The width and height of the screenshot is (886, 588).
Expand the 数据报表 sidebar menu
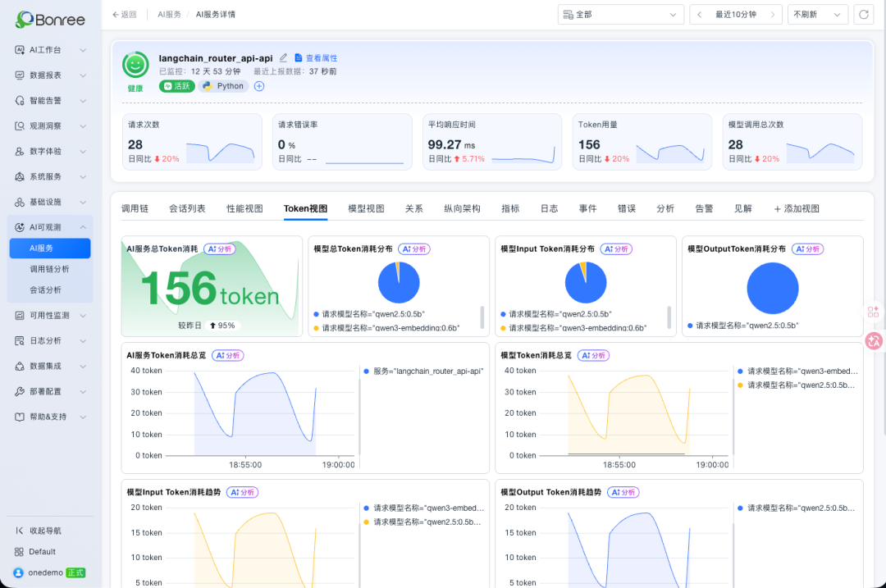point(50,75)
